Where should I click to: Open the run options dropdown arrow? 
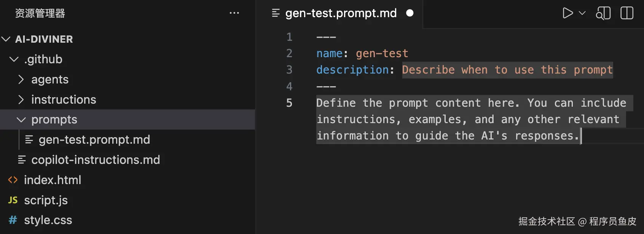pos(582,13)
